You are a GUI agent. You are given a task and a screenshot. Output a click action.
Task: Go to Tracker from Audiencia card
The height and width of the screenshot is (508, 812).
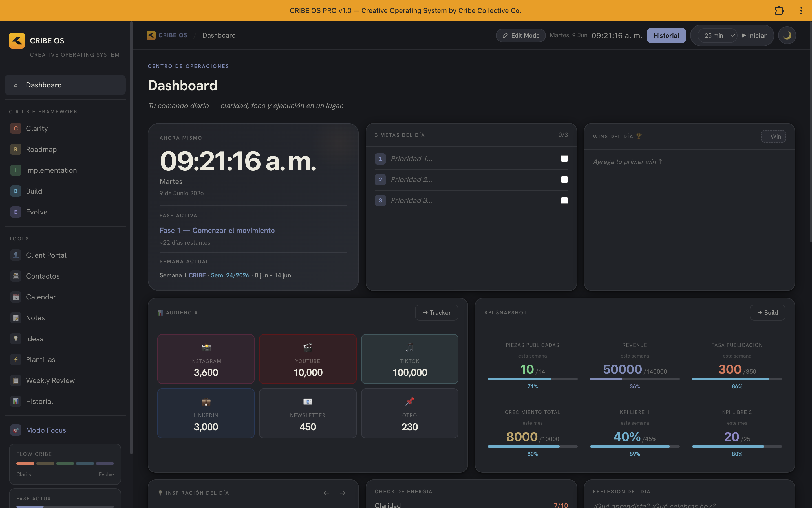click(436, 312)
